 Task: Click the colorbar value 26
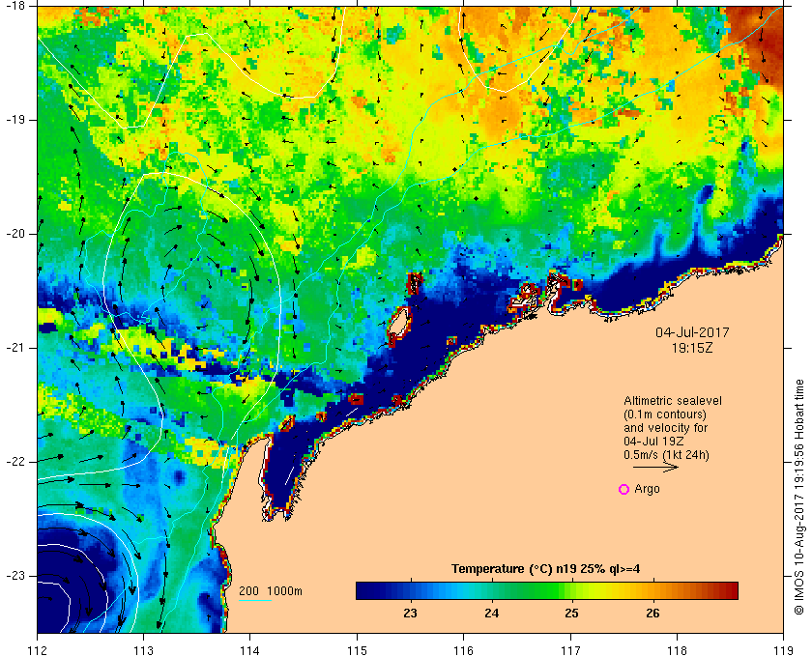[653, 614]
